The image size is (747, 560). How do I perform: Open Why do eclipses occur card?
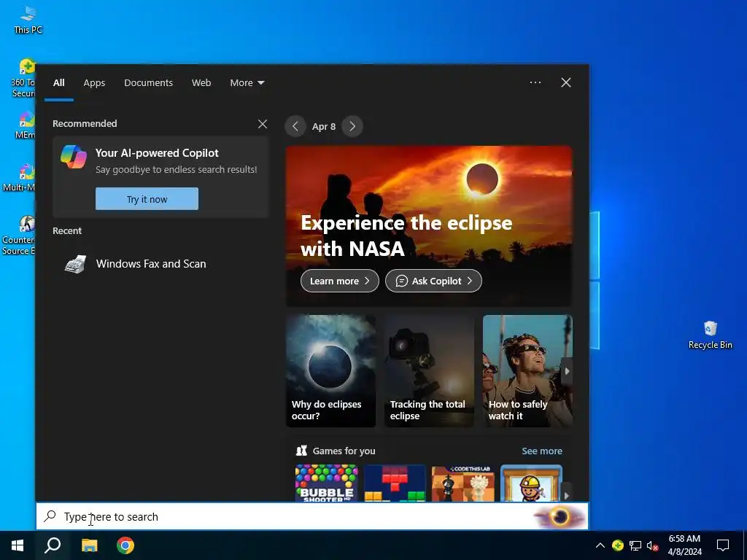(x=330, y=370)
